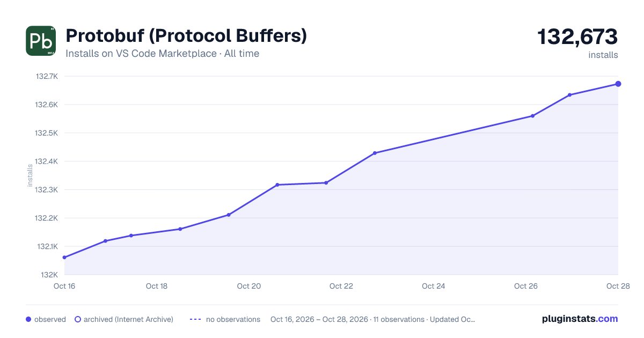
Task: Click the Oct 26 x-axis label
Action: [x=526, y=286]
